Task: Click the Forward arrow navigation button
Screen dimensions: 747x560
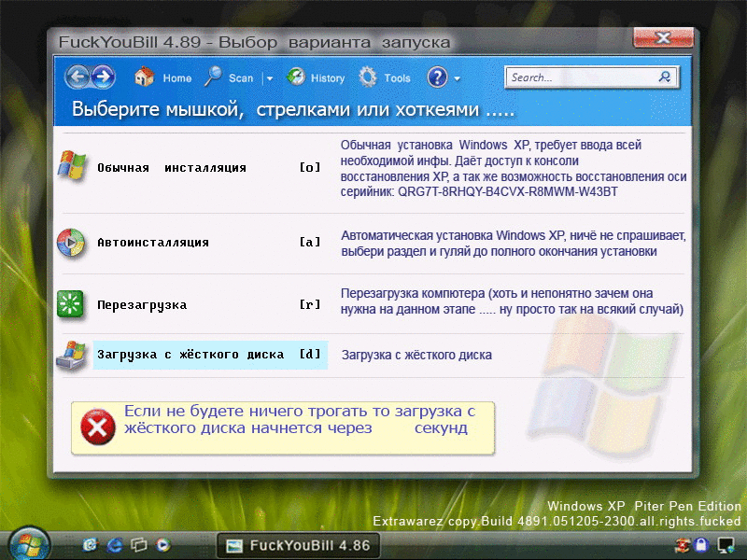Action: [x=103, y=77]
